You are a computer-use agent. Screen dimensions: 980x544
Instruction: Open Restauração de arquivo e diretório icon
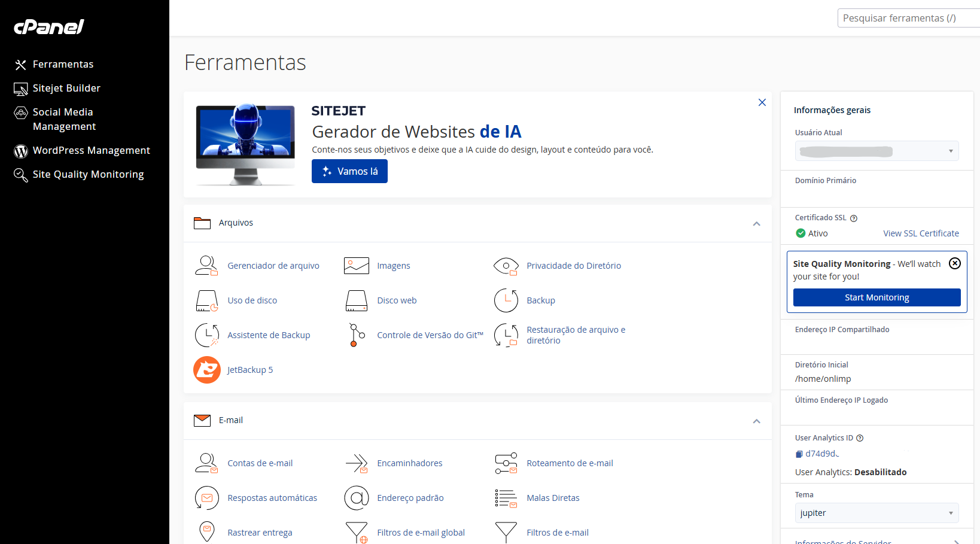coord(506,335)
